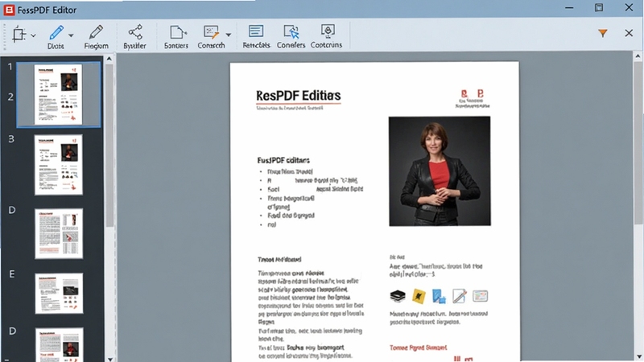Click the FessPDF Editor app logo

coord(9,10)
